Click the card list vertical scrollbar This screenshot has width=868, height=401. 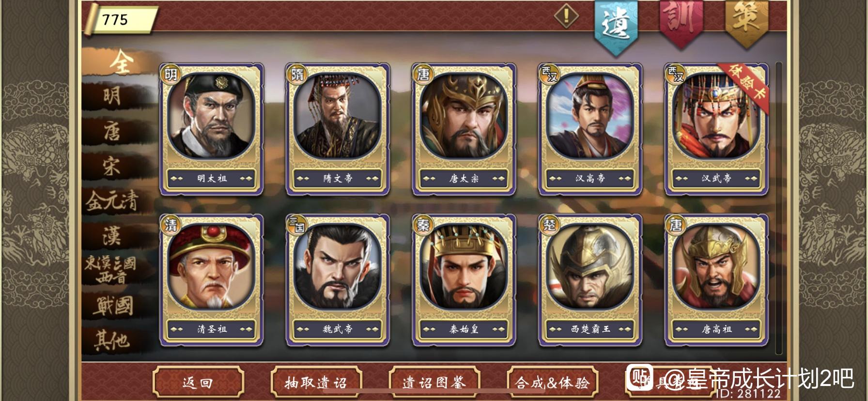tap(779, 208)
